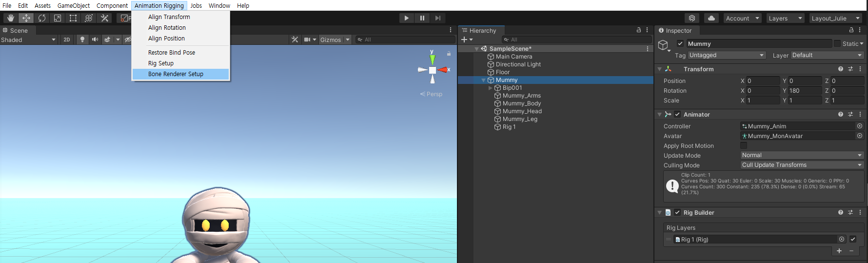Select the Hand tool
Screen dimensions: 868x263
click(x=11, y=18)
